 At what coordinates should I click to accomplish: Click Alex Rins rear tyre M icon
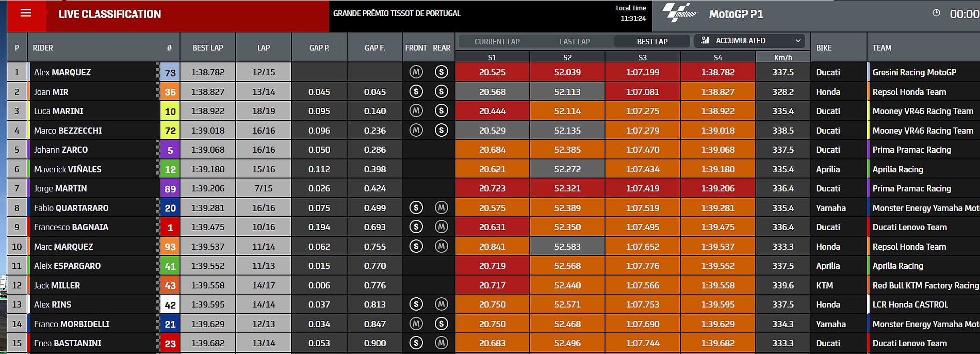pos(441,304)
